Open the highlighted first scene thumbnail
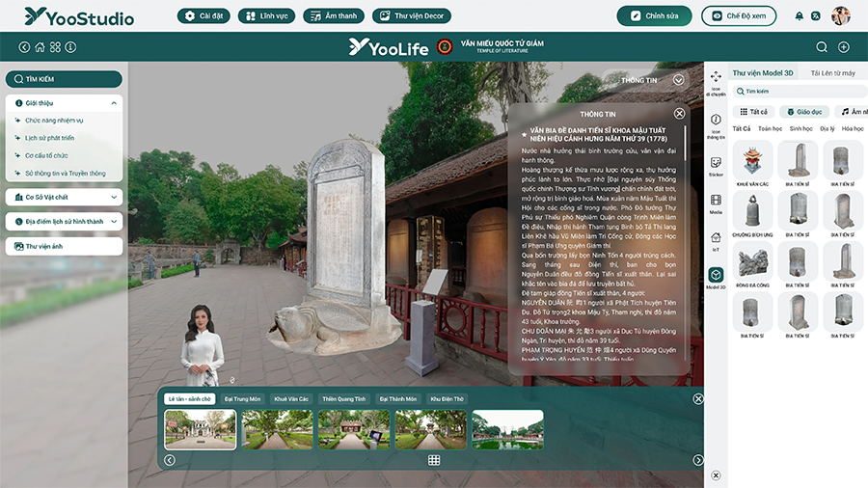Image resolution: width=868 pixels, height=488 pixels. 201,429
